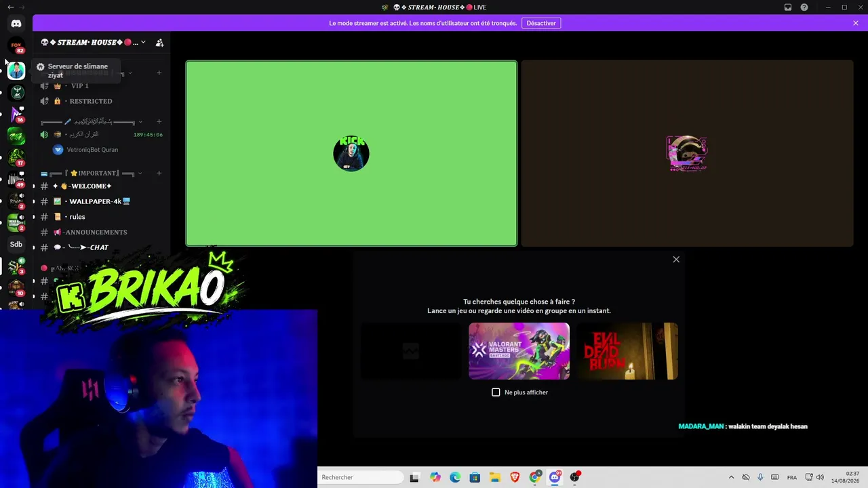Open Google Chrome from the taskbar
868x488 pixels.
point(535,477)
